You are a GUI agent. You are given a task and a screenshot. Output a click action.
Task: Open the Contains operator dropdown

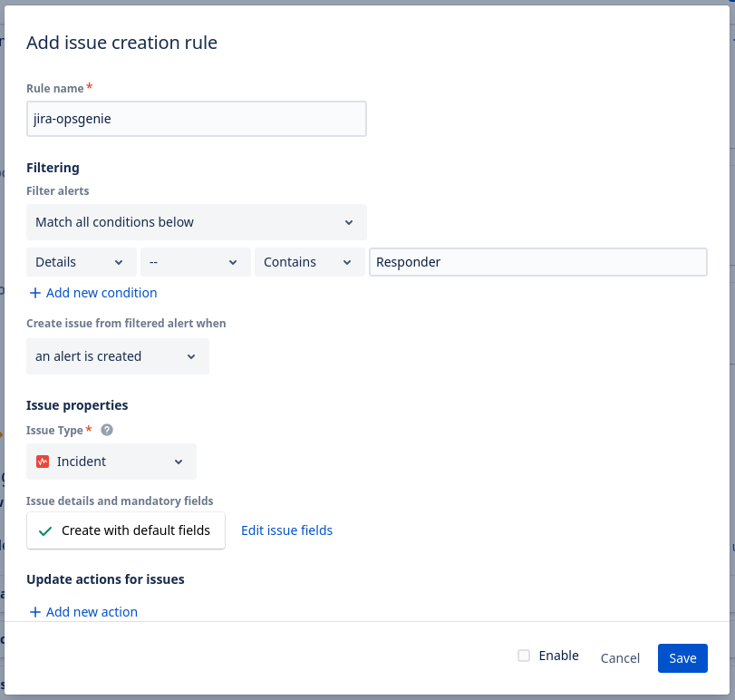pyautogui.click(x=309, y=262)
